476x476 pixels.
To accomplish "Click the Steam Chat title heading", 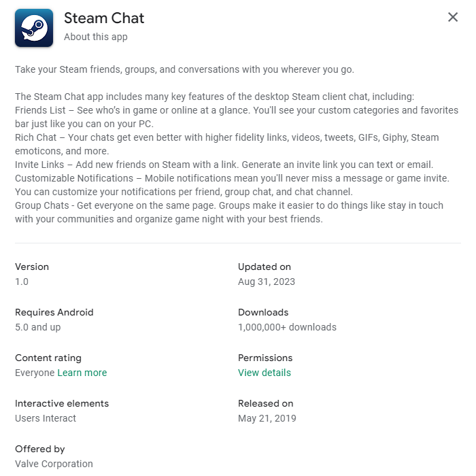I will [104, 18].
